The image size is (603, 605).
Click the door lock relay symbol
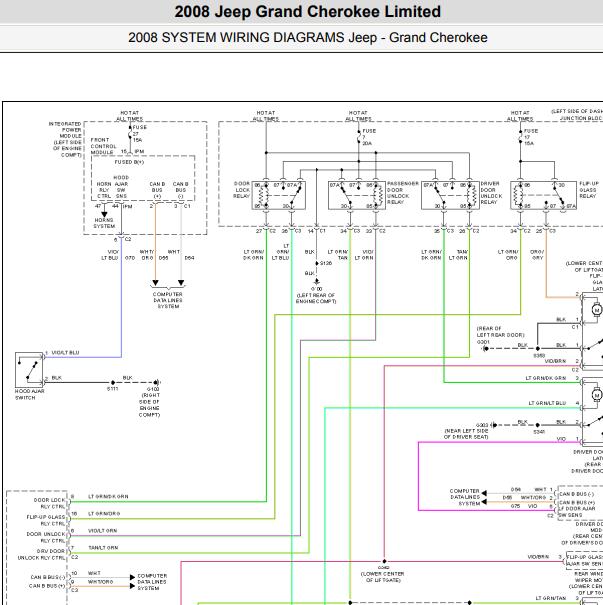[x=279, y=195]
